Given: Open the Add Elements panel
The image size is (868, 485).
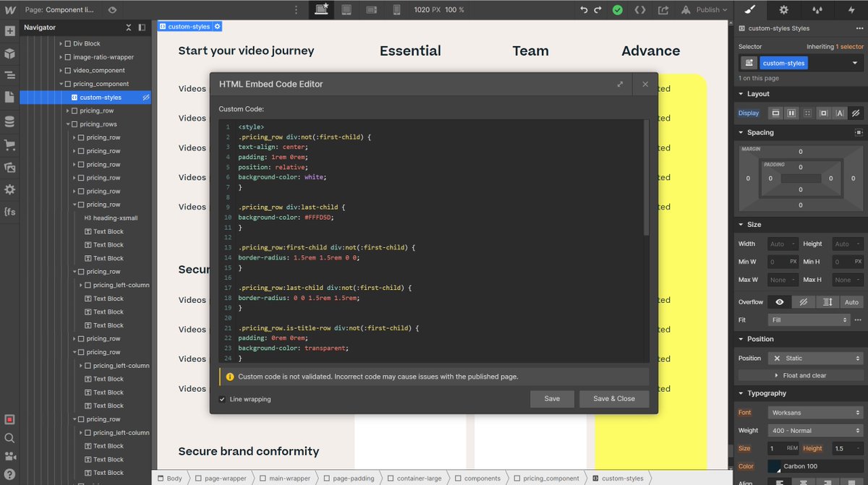Looking at the screenshot, I should [9, 32].
